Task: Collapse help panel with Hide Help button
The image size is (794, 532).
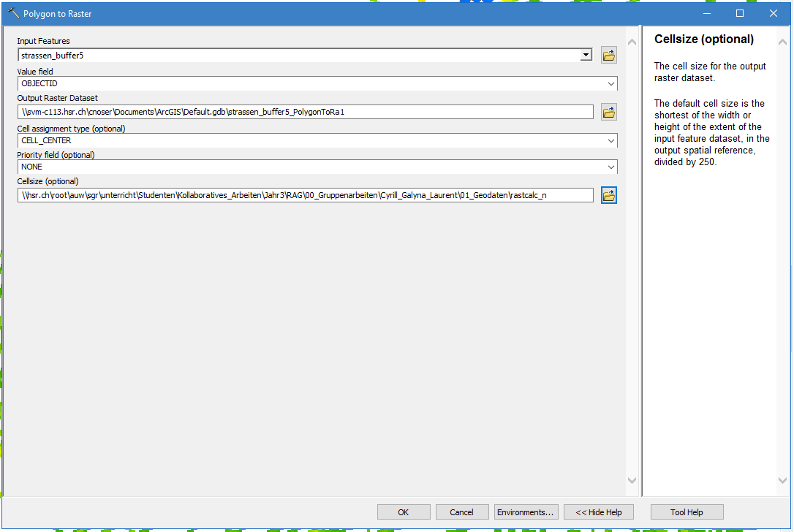Action: tap(598, 512)
